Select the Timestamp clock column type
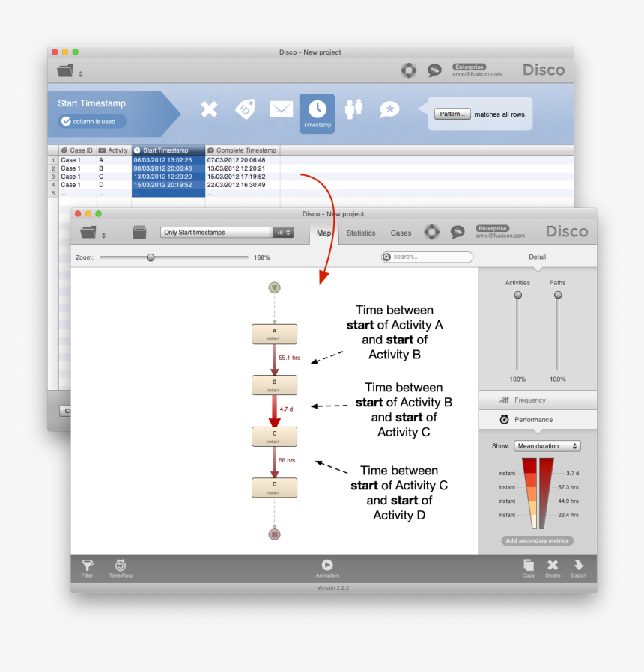This screenshot has width=644, height=672. pos(317,114)
